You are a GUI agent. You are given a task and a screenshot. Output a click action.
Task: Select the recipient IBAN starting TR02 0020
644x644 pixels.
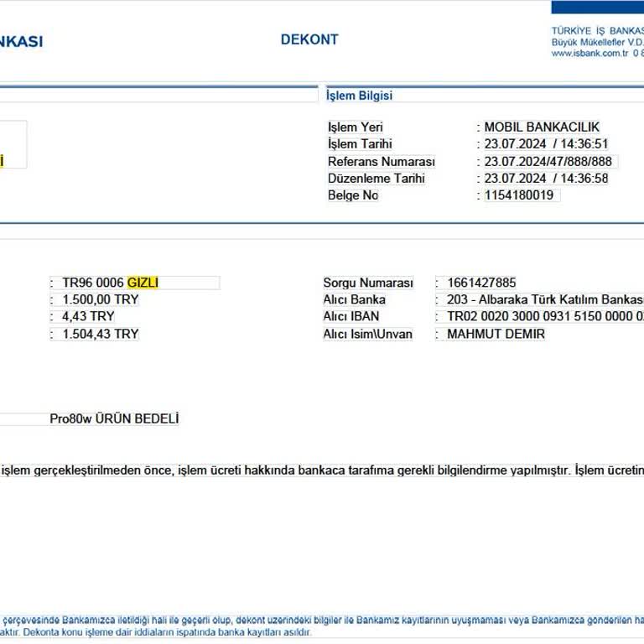[545, 316]
